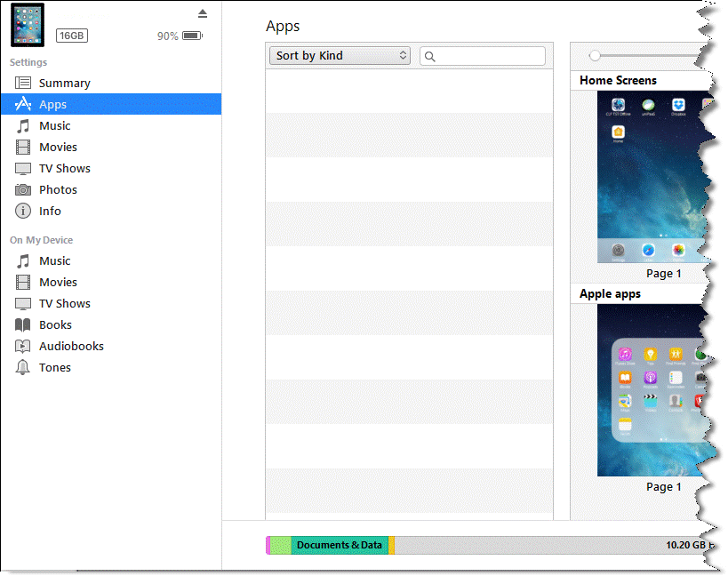Image resolution: width=728 pixels, height=576 pixels.
Task: Click the Photos camera icon under Settings
Action: 23,189
